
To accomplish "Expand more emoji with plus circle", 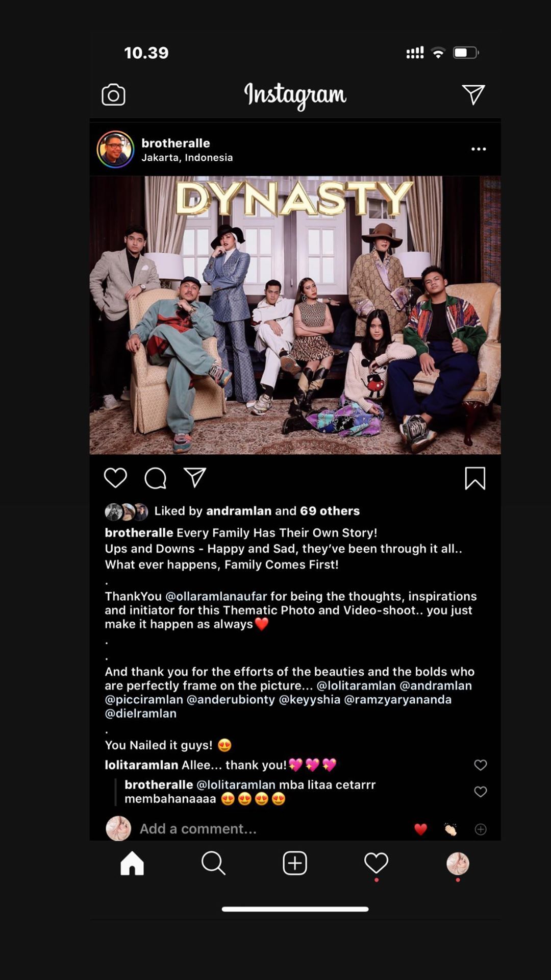I will pos(481,829).
